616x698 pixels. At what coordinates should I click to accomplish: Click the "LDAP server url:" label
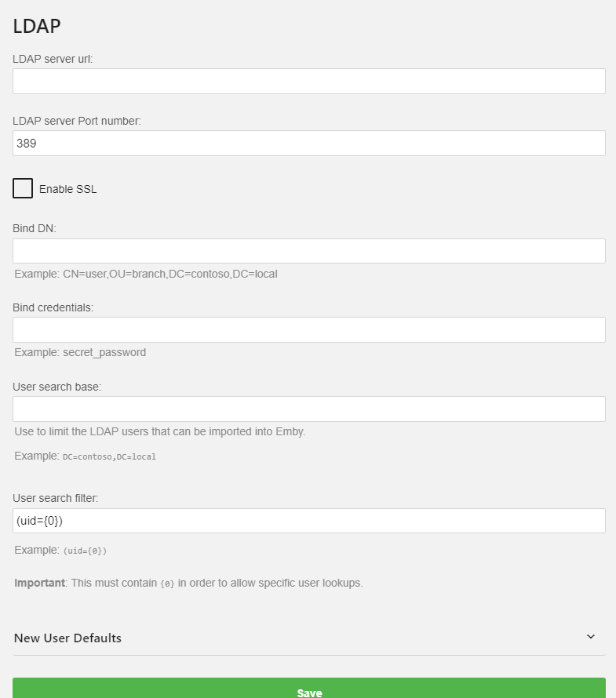[x=53, y=59]
